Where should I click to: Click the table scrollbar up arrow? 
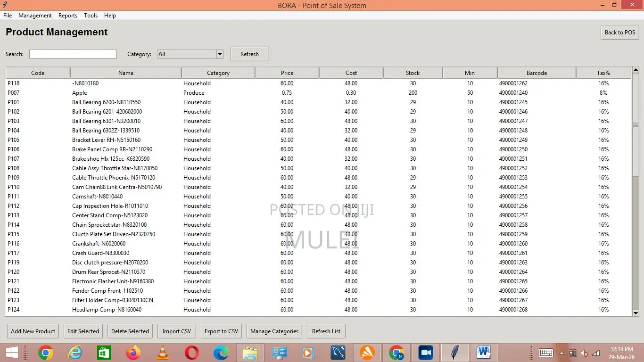pyautogui.click(x=636, y=70)
